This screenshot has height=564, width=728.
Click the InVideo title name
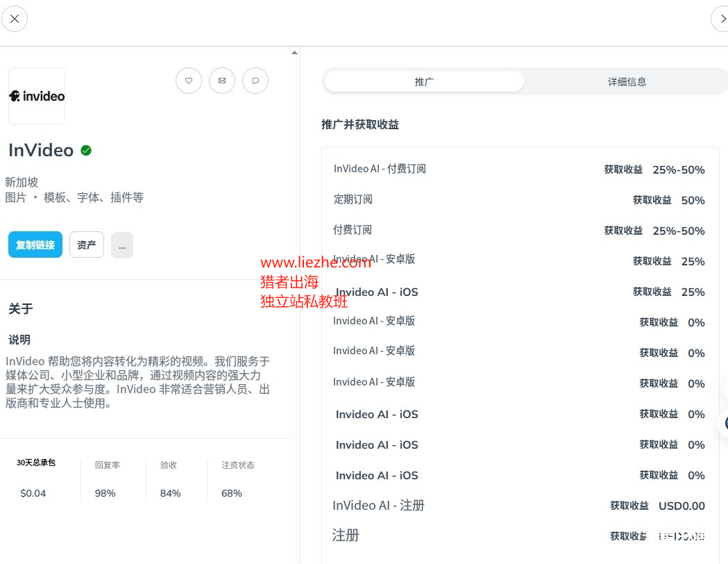coord(41,151)
